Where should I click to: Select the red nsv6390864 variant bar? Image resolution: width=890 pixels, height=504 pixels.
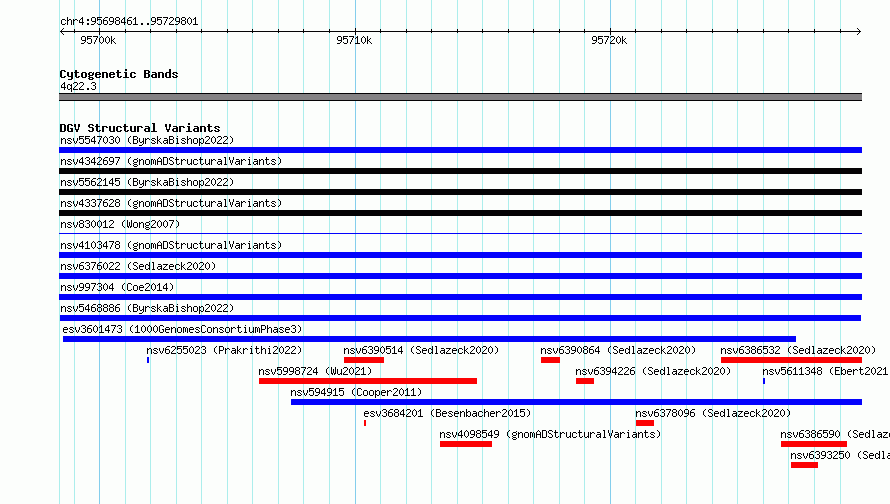pyautogui.click(x=550, y=360)
